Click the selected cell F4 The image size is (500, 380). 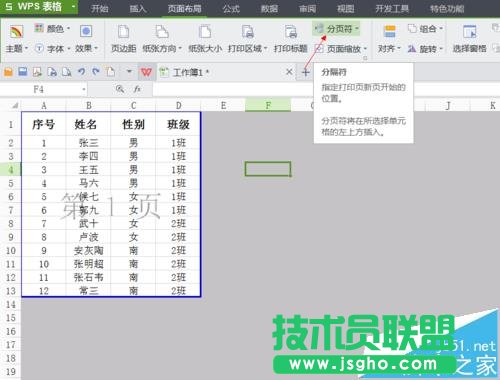point(268,169)
